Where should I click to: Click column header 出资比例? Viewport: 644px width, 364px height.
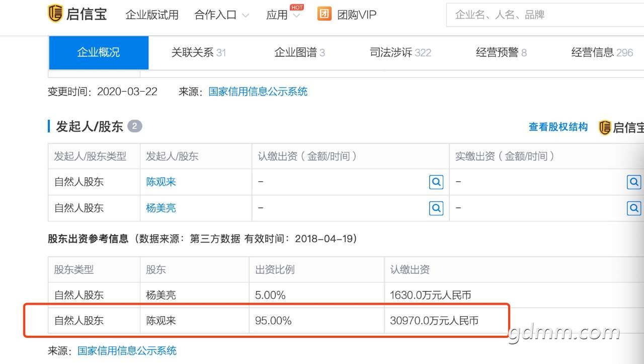coord(275,269)
